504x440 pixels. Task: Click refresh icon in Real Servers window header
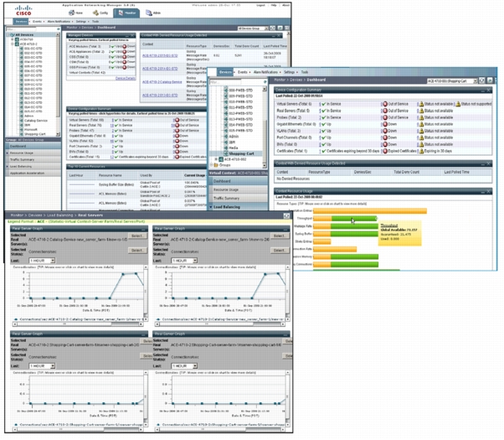286,215
